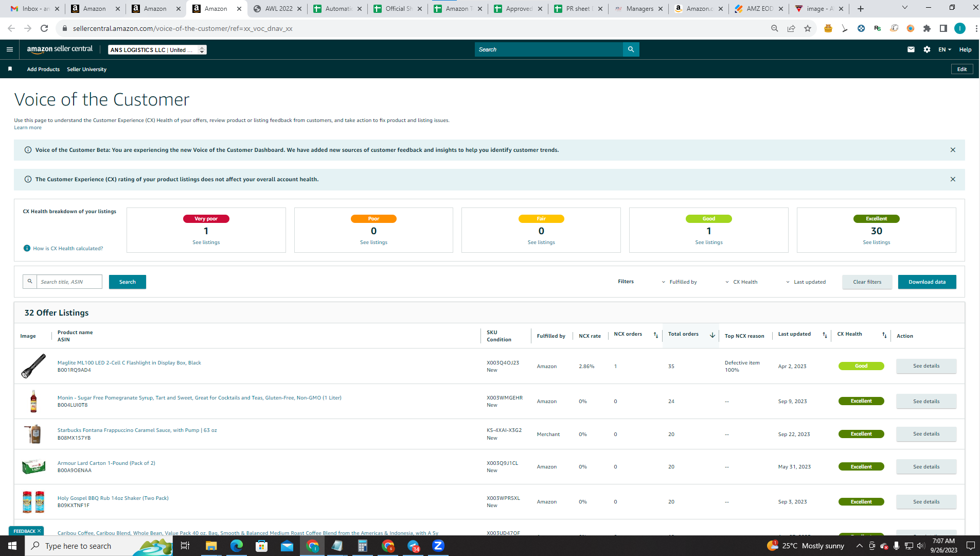Image resolution: width=980 pixels, height=556 pixels.
Task: Click the teal Search button for listings
Action: coord(128,282)
